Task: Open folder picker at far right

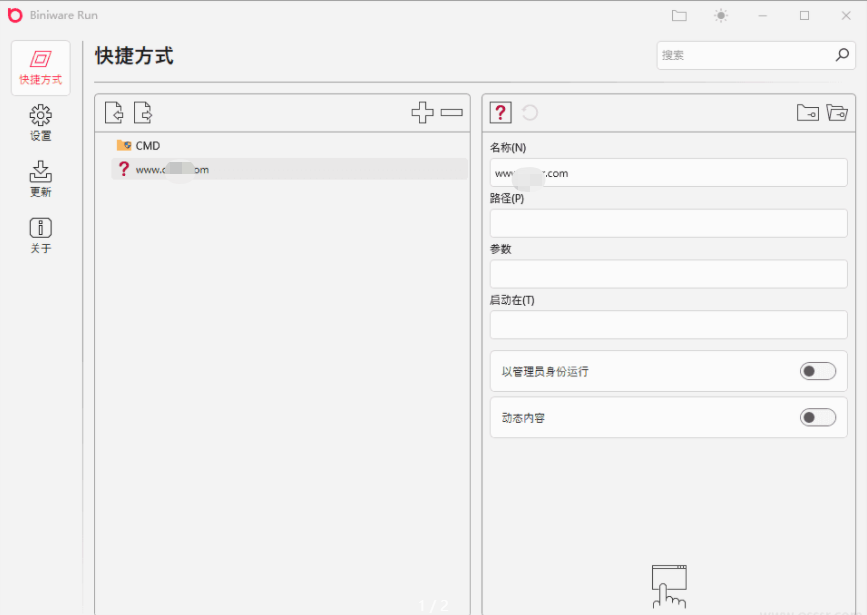Action: (837, 113)
